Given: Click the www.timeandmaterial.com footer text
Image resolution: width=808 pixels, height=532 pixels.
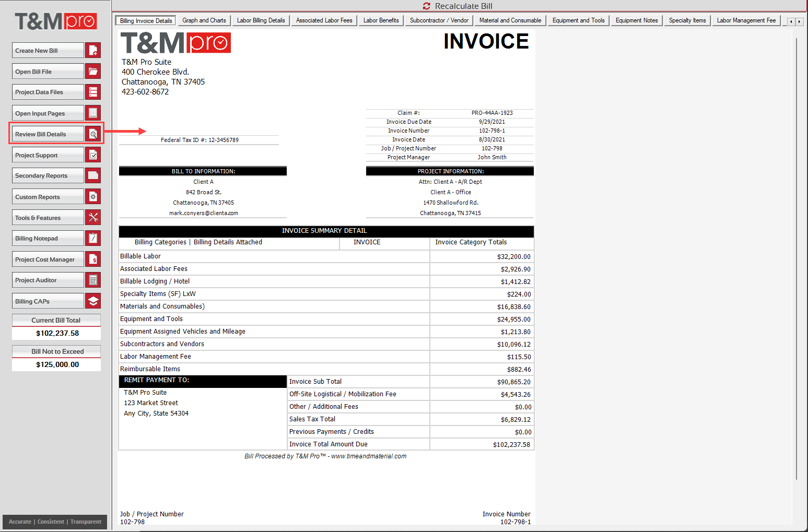Looking at the screenshot, I should tap(369, 456).
